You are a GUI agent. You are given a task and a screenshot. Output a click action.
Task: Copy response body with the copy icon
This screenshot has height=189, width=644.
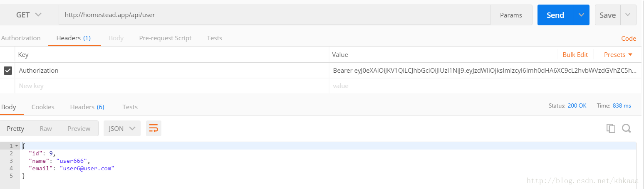pyautogui.click(x=611, y=128)
